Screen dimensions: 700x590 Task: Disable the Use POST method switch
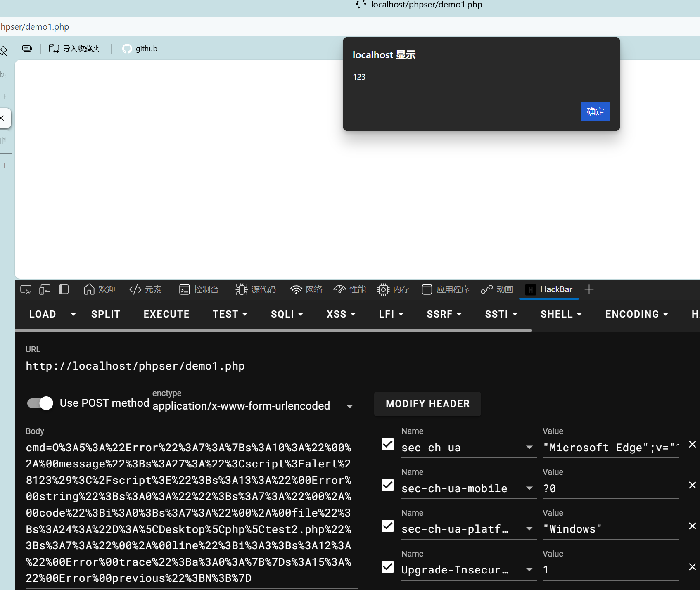point(40,403)
